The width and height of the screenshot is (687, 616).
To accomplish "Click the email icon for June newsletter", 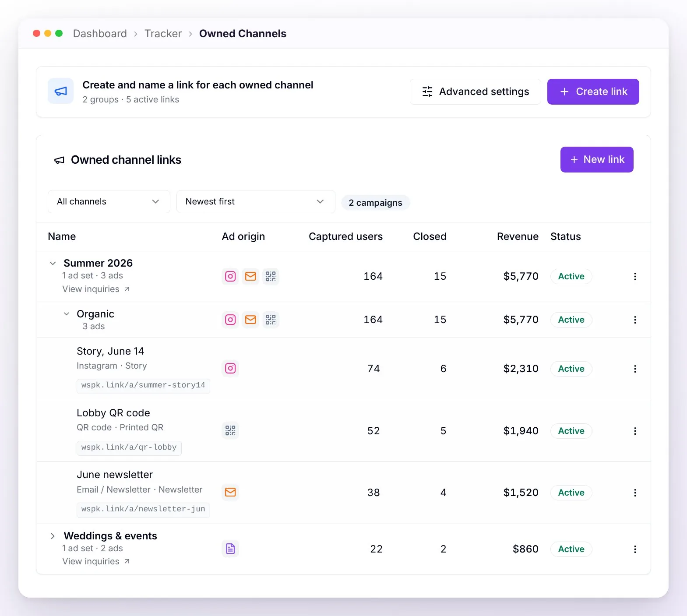I will pyautogui.click(x=230, y=492).
